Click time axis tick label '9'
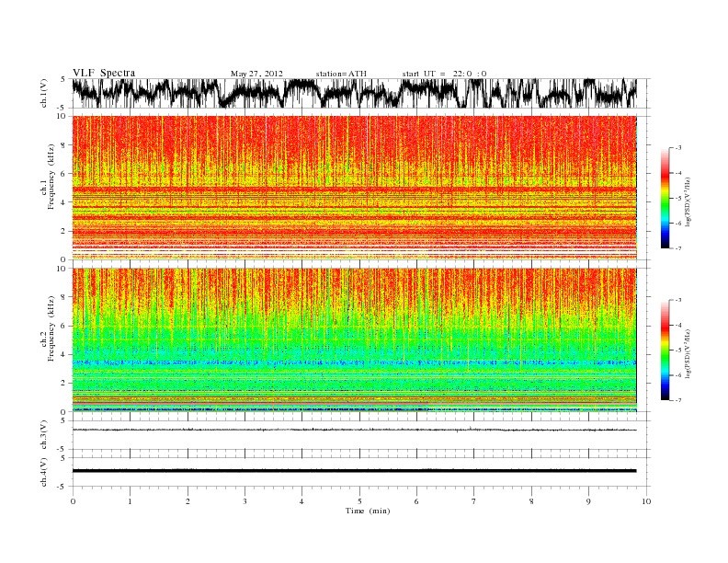 [x=588, y=501]
